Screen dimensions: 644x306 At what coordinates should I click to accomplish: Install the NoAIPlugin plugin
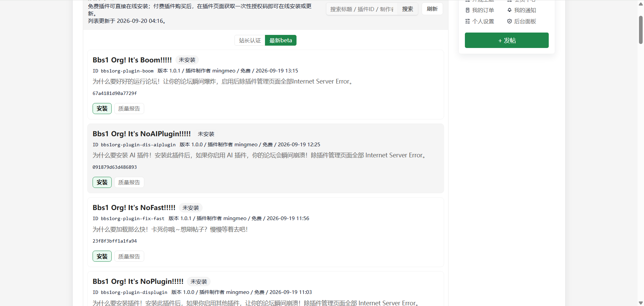point(102,183)
